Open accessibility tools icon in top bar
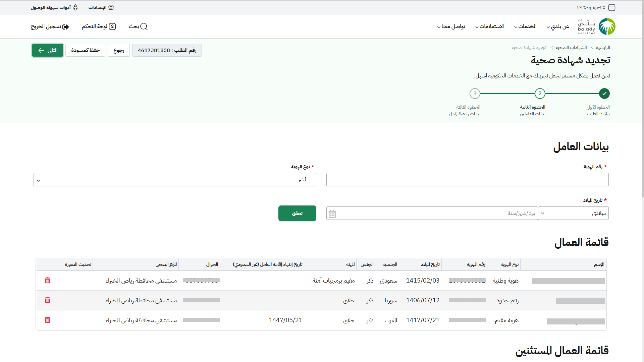This screenshot has width=644, height=362. click(75, 7)
